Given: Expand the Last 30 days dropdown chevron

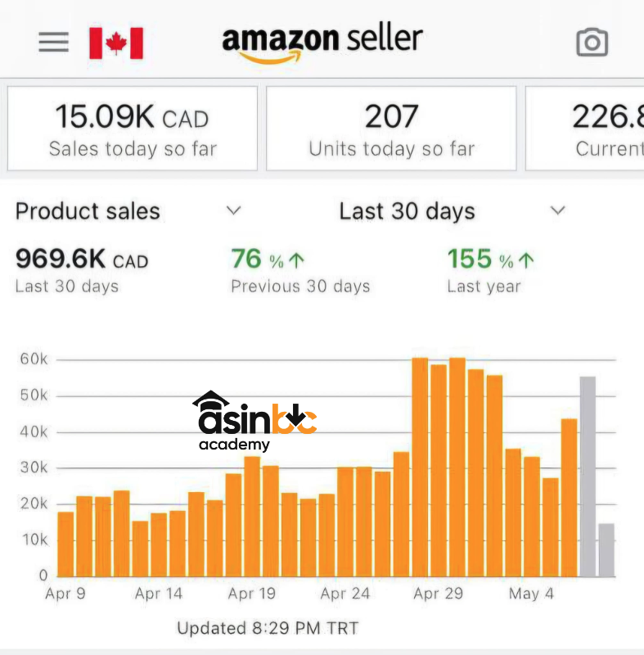Looking at the screenshot, I should (x=557, y=211).
